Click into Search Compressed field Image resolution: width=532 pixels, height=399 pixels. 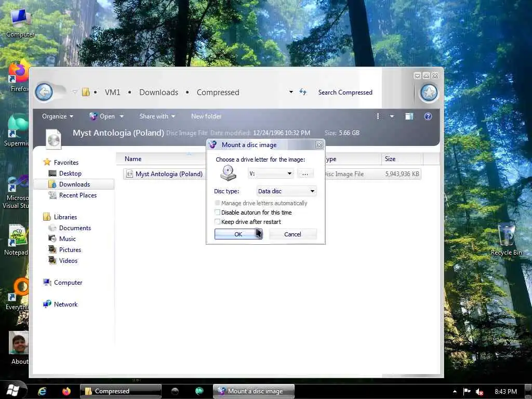pyautogui.click(x=345, y=92)
